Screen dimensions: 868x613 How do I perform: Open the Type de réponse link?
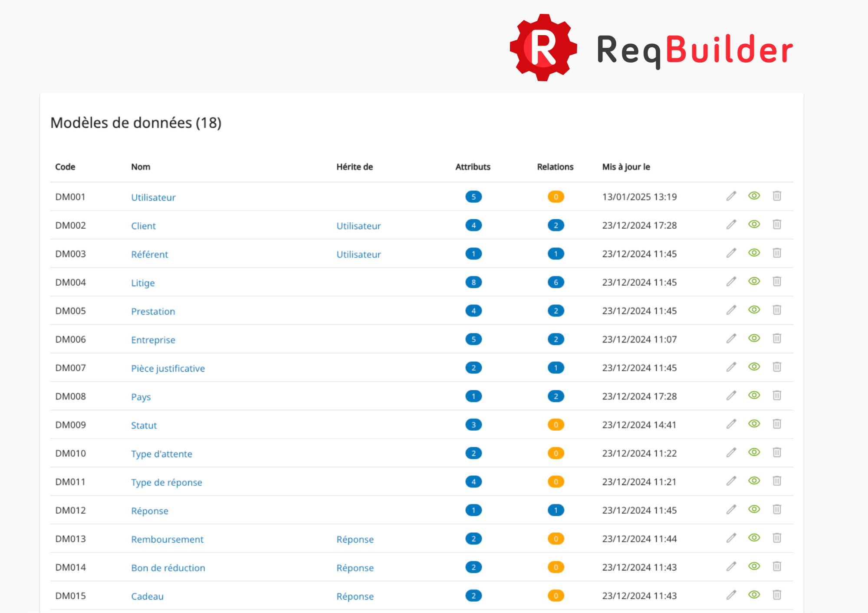tap(167, 482)
